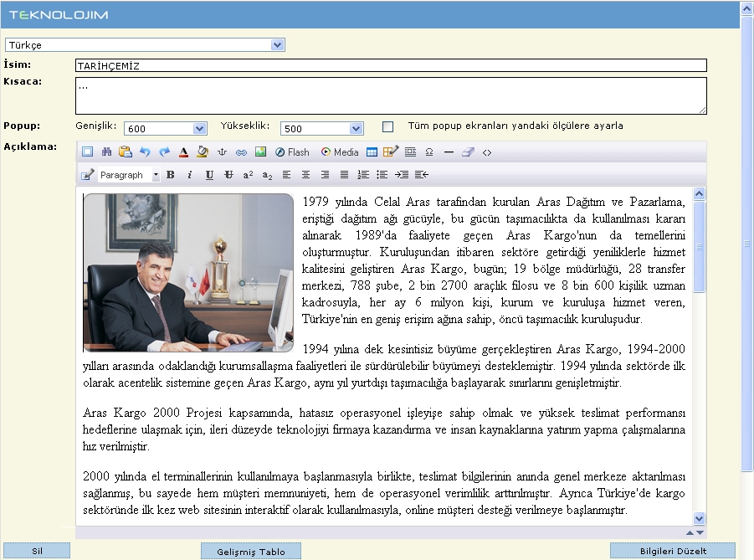Screen dimensions: 754x560
Task: Open the background fill color picker
Action: (203, 152)
